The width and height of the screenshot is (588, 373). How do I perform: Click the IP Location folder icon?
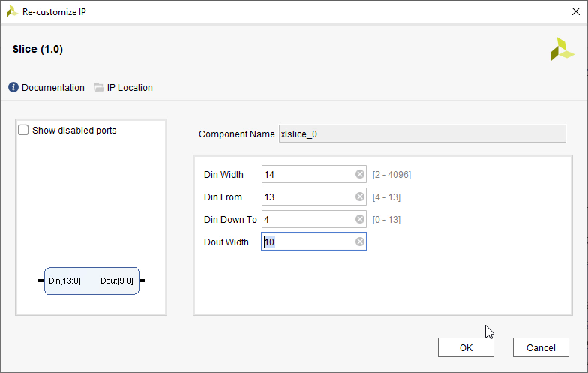click(x=99, y=87)
